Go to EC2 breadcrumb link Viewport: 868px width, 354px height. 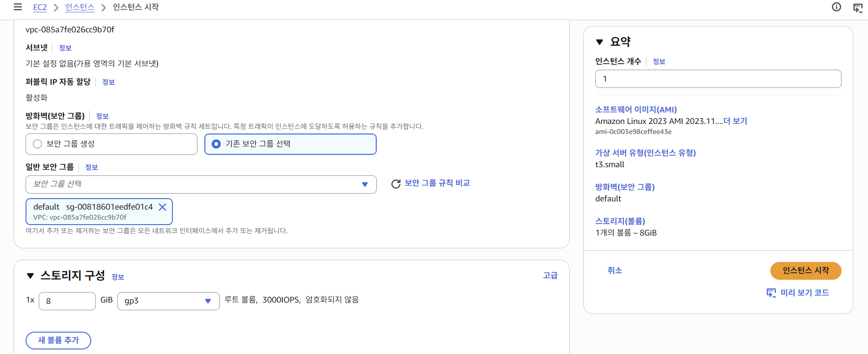(x=40, y=7)
